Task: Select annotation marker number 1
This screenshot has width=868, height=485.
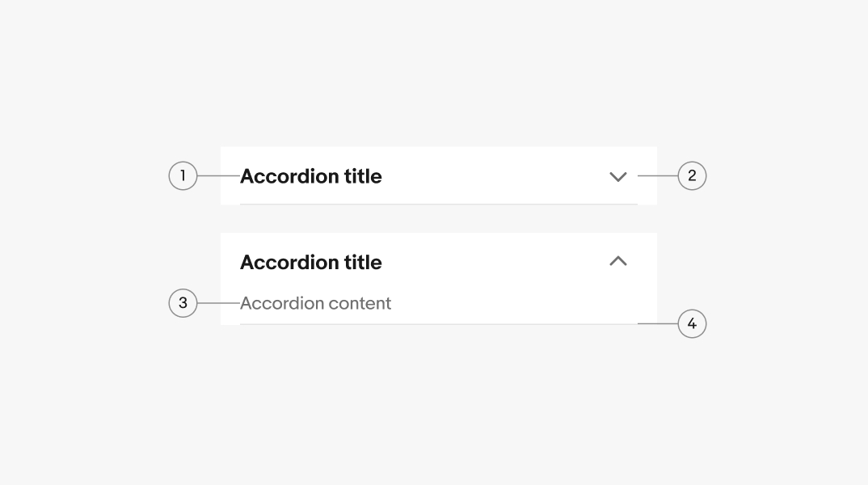Action: [183, 175]
